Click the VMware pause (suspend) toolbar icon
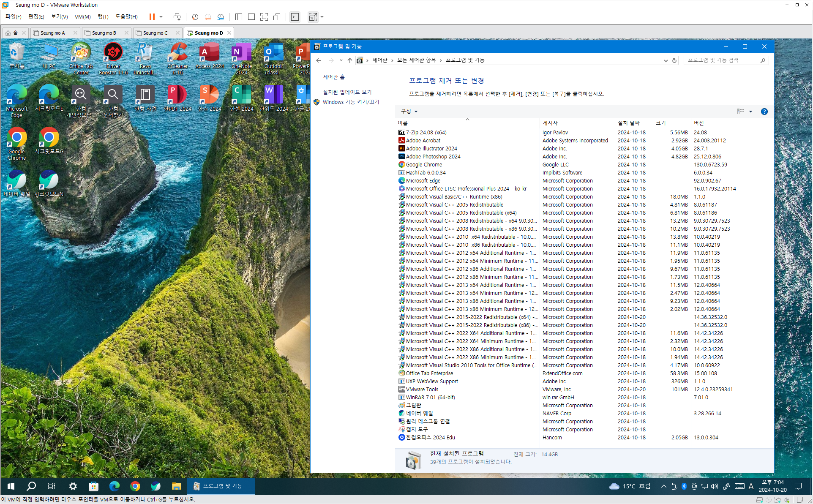Viewport: 813px width, 504px height. tap(152, 17)
